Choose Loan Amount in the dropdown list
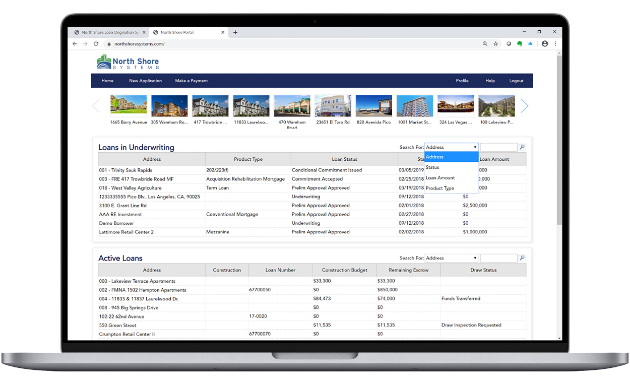630x387 pixels. (x=440, y=178)
